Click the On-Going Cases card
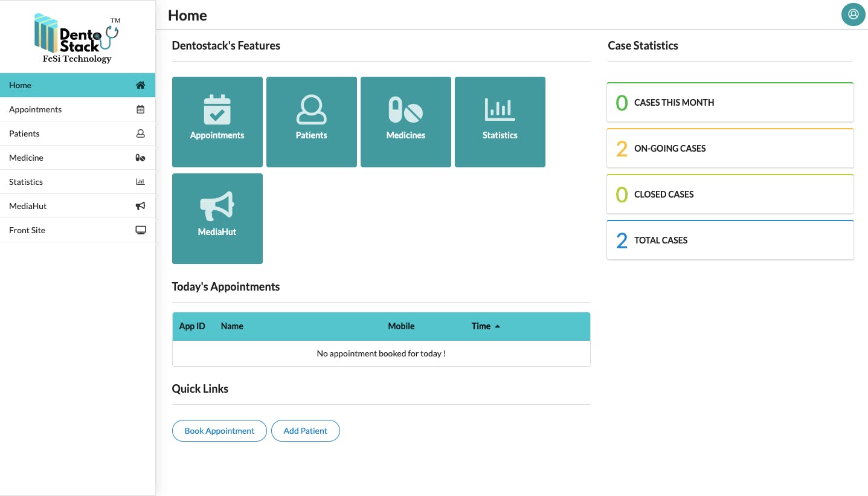 click(x=730, y=148)
